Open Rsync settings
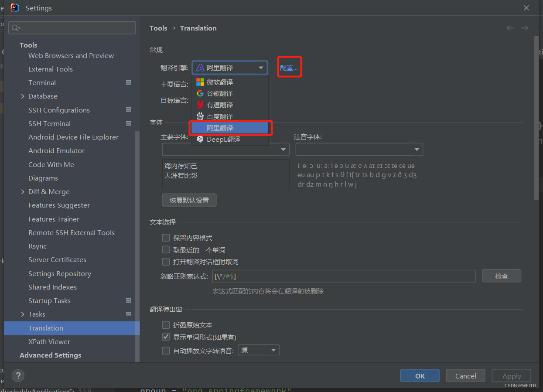 pos(38,246)
